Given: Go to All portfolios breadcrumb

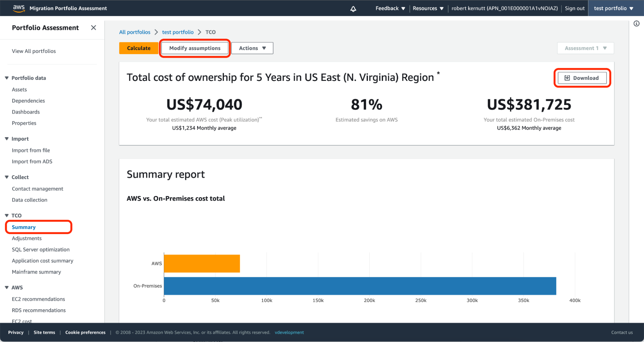Looking at the screenshot, I should pos(135,32).
